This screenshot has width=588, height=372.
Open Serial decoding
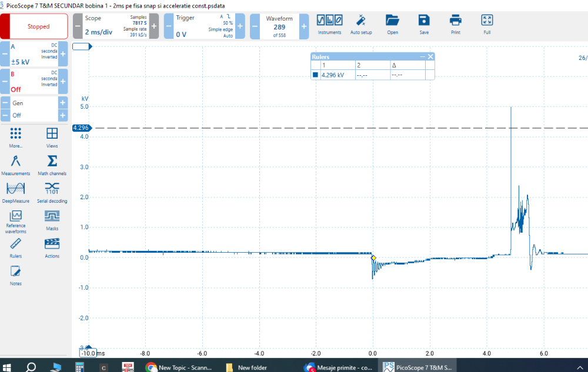coord(52,192)
